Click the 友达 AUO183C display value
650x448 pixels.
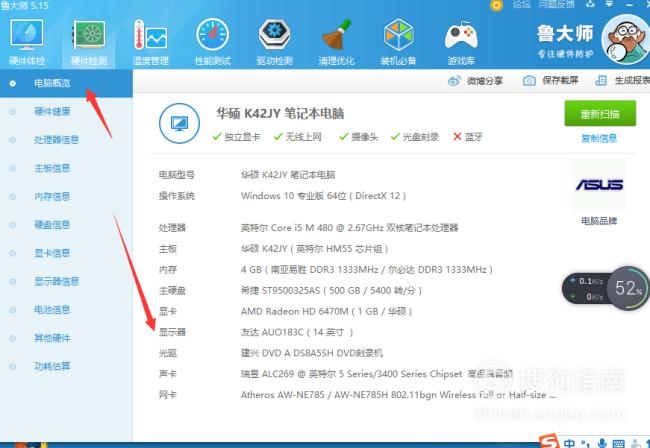[x=297, y=332]
